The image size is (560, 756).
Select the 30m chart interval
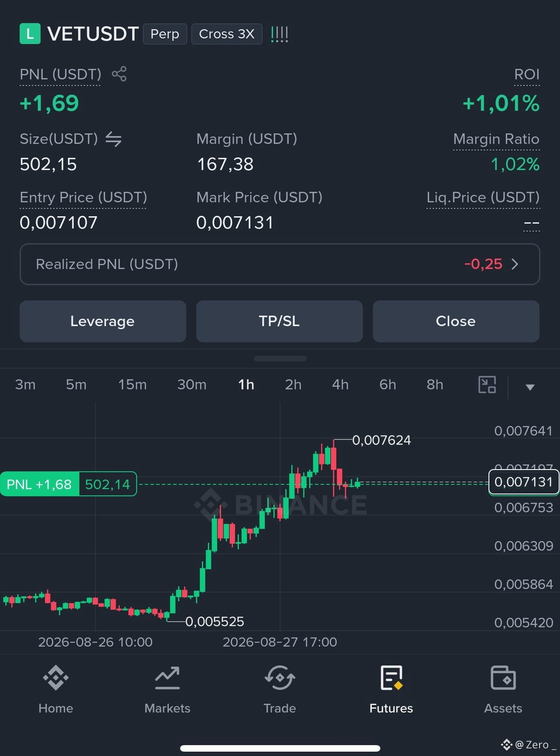tap(192, 385)
